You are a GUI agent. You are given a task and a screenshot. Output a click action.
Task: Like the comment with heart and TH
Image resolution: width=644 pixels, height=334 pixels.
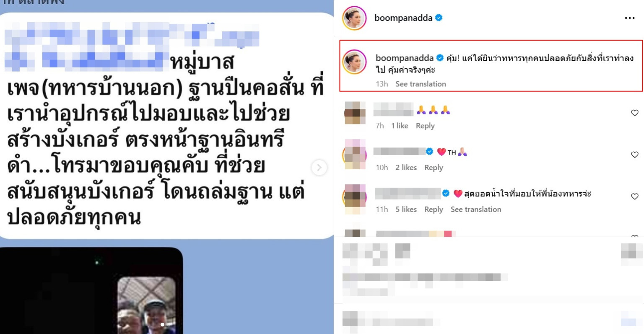pos(634,155)
